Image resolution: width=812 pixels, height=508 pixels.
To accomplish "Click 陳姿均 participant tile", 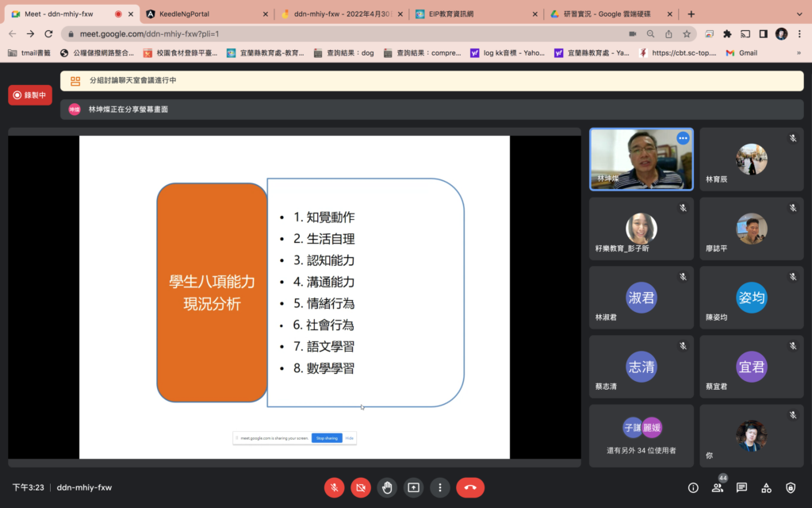I will pos(752,298).
